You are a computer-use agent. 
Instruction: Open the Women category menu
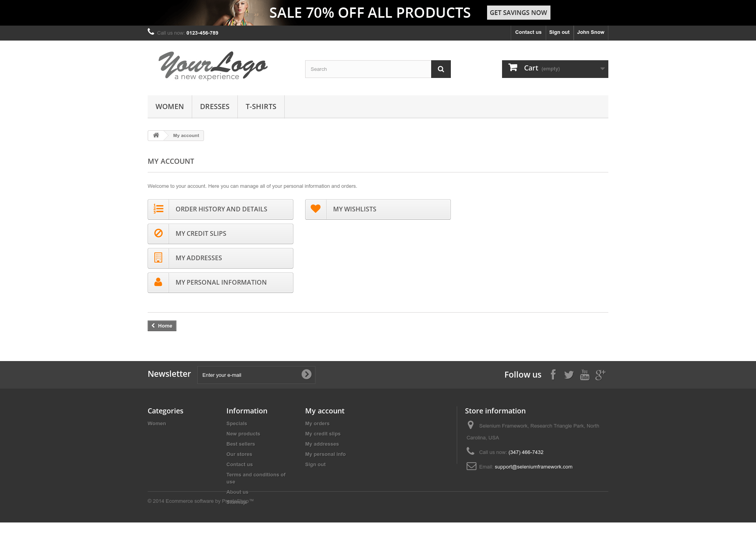170,107
